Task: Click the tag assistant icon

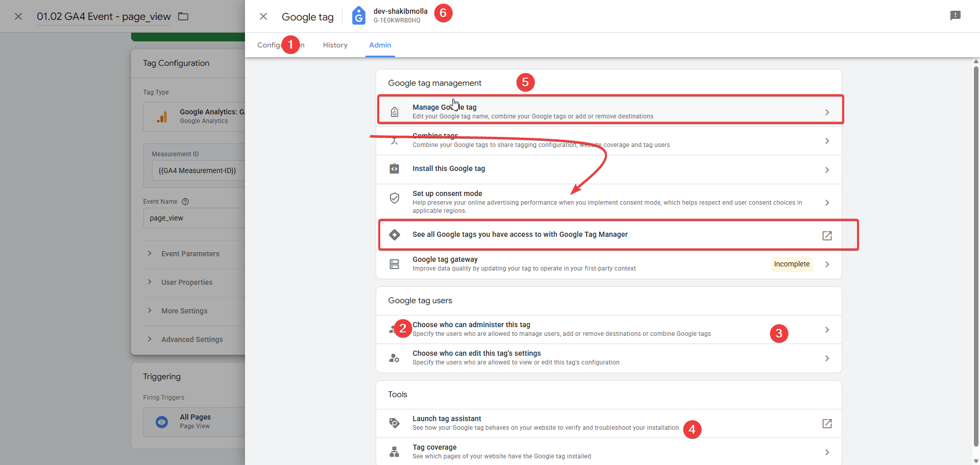Action: 394,423
